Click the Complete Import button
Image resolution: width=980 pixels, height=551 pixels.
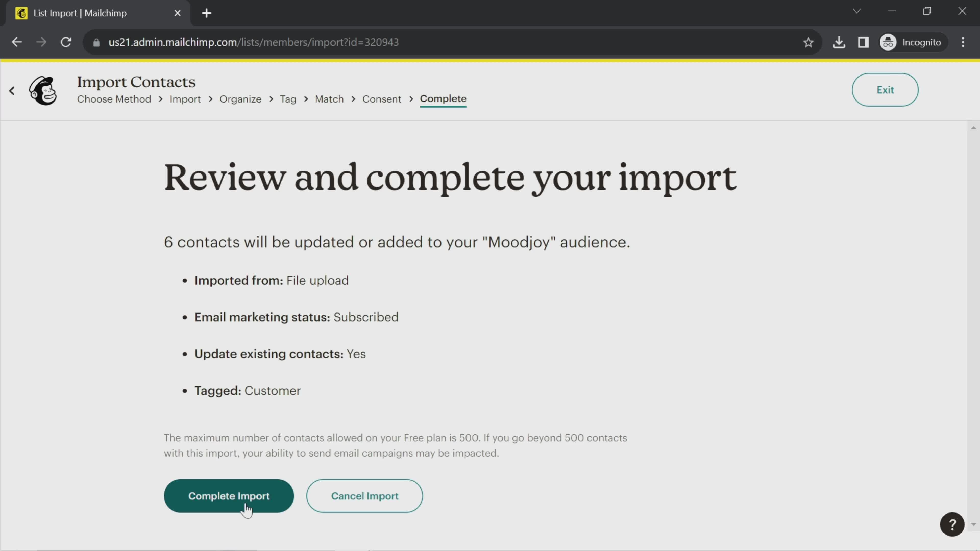pyautogui.click(x=229, y=496)
